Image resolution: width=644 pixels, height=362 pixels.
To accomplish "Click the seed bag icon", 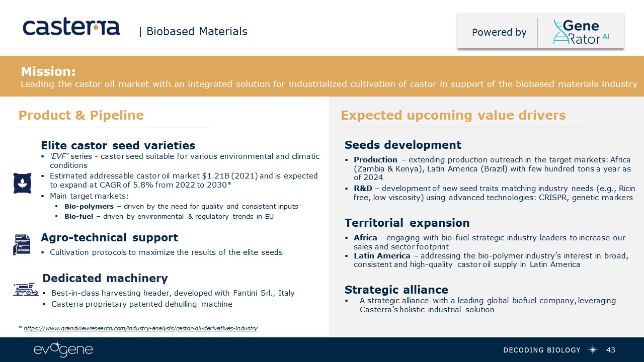I will click(22, 183).
